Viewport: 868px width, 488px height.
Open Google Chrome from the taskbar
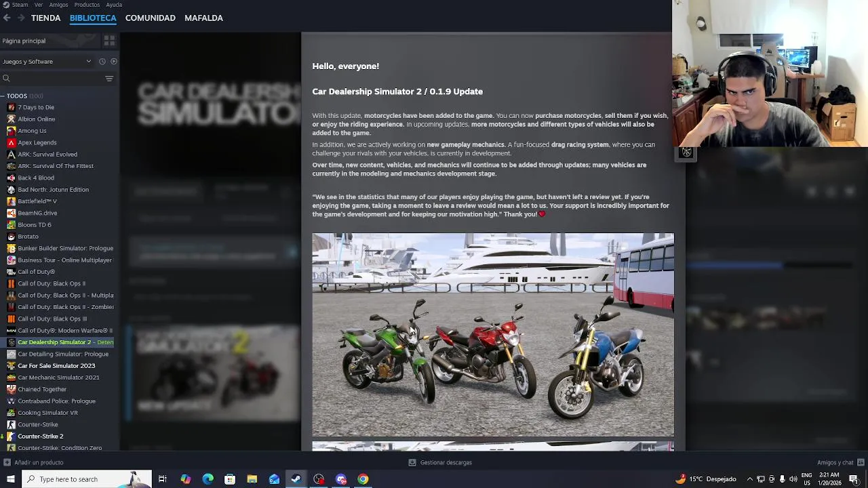tap(363, 479)
